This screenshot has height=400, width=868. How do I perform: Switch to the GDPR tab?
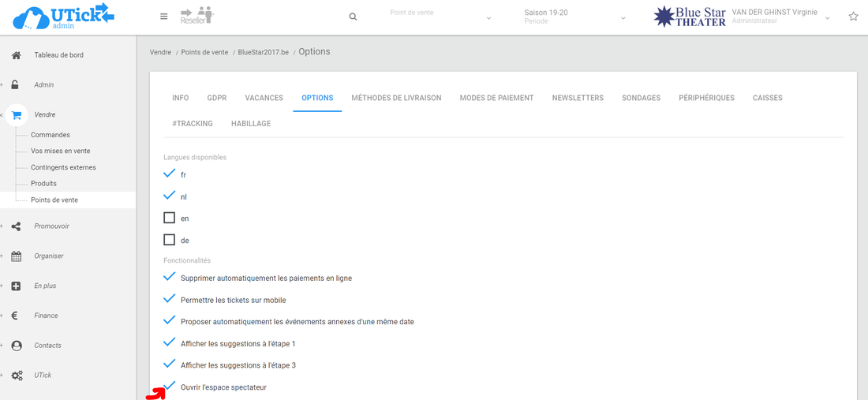click(216, 98)
